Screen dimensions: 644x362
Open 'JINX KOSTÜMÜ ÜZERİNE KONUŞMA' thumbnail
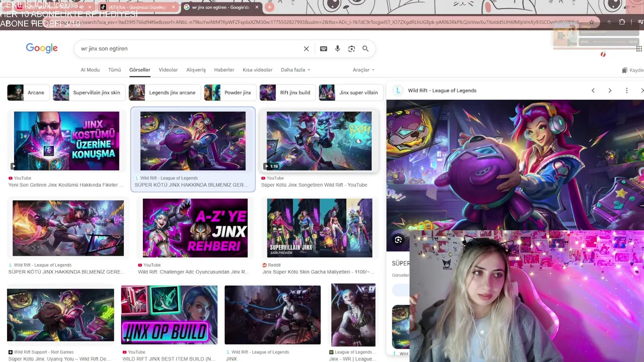pos(66,141)
